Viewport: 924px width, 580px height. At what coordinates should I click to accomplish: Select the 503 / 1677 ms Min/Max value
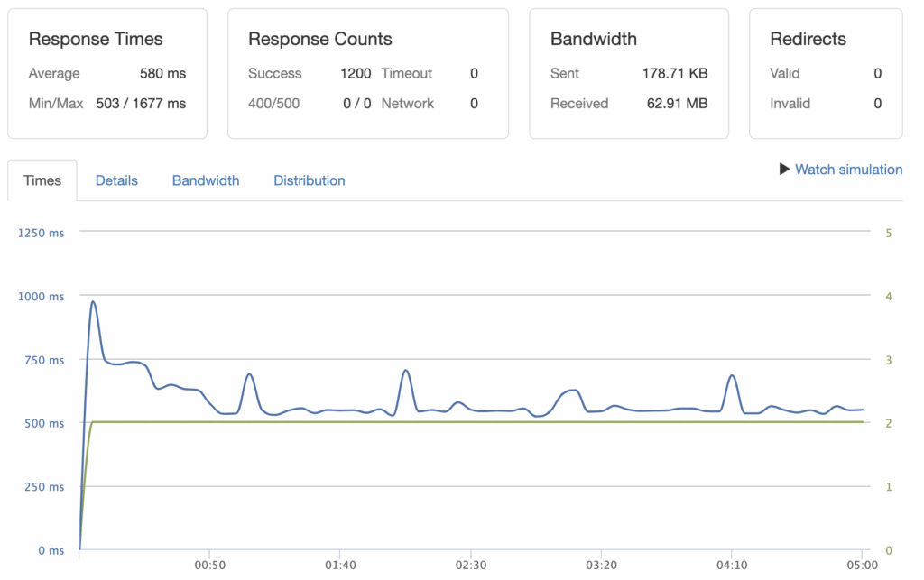pos(141,104)
